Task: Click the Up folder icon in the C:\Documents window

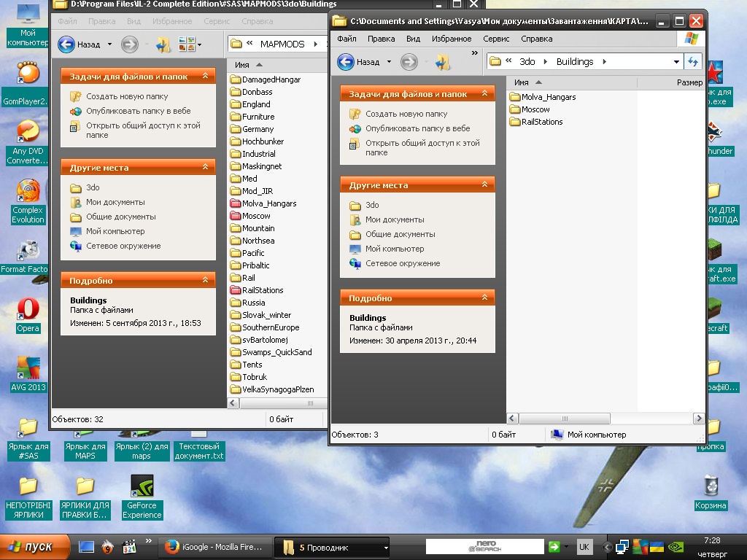Action: (441, 62)
